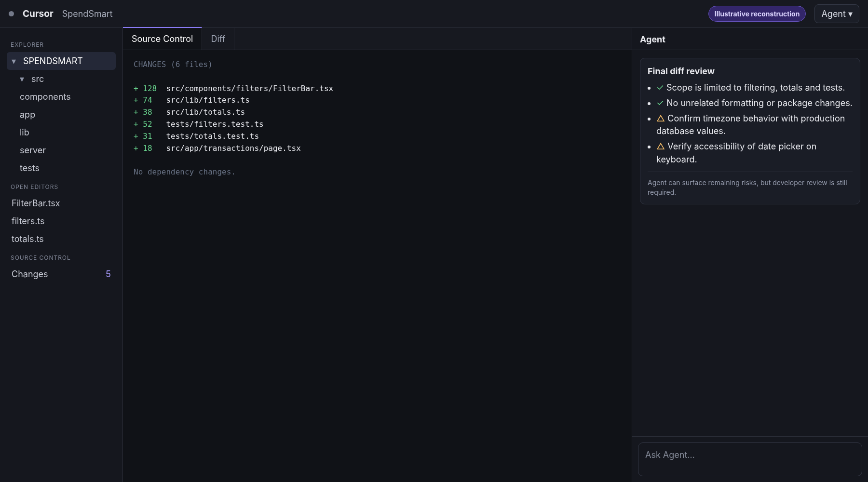Click the +18 added lines count

(143, 148)
